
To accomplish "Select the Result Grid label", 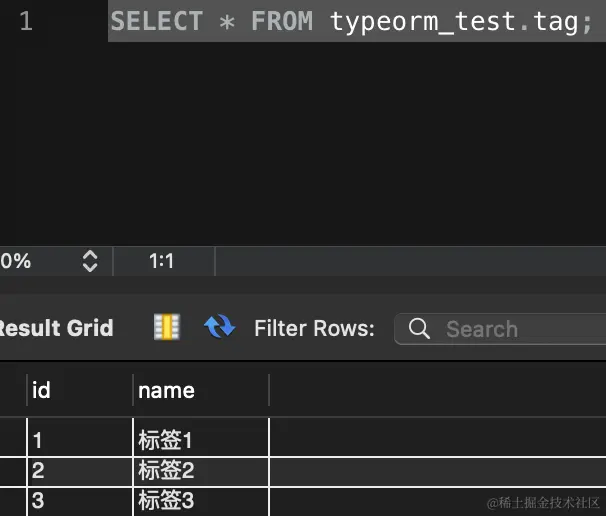I will 56,328.
